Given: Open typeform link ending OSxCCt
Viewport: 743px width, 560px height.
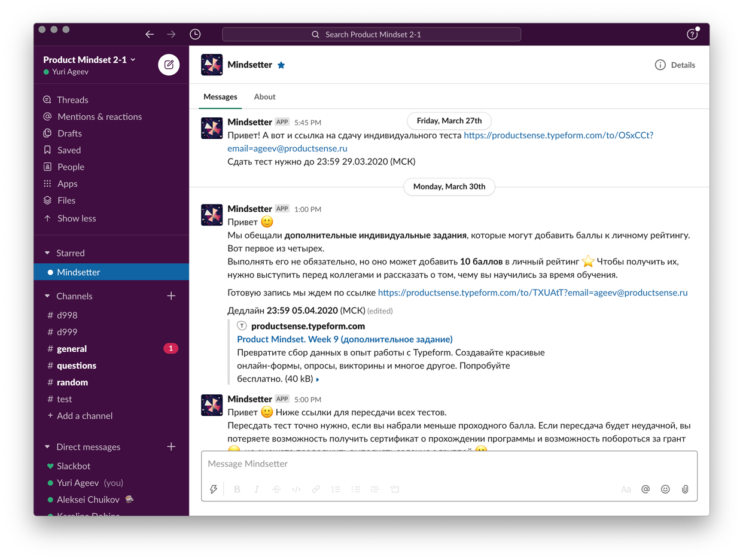Looking at the screenshot, I should pos(440,142).
